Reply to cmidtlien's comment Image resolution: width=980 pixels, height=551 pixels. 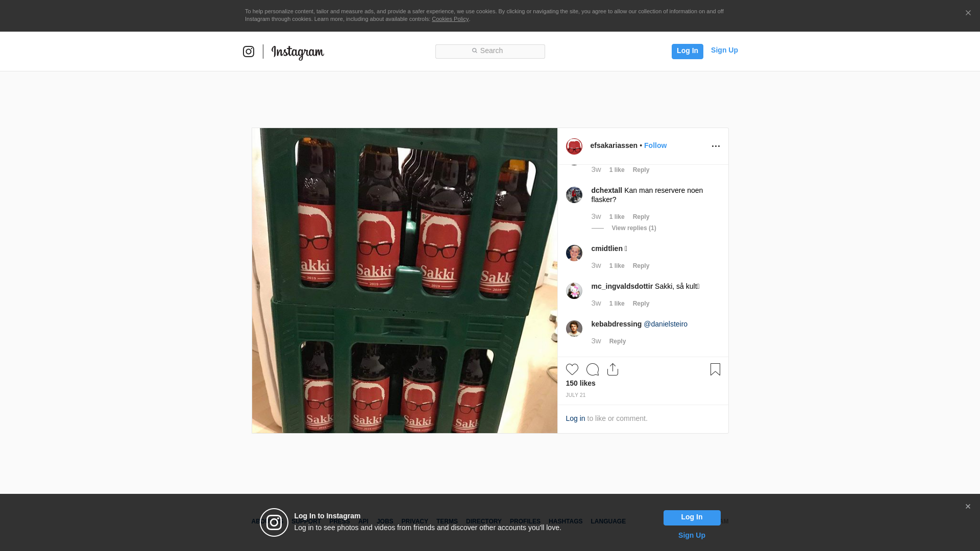pos(641,266)
